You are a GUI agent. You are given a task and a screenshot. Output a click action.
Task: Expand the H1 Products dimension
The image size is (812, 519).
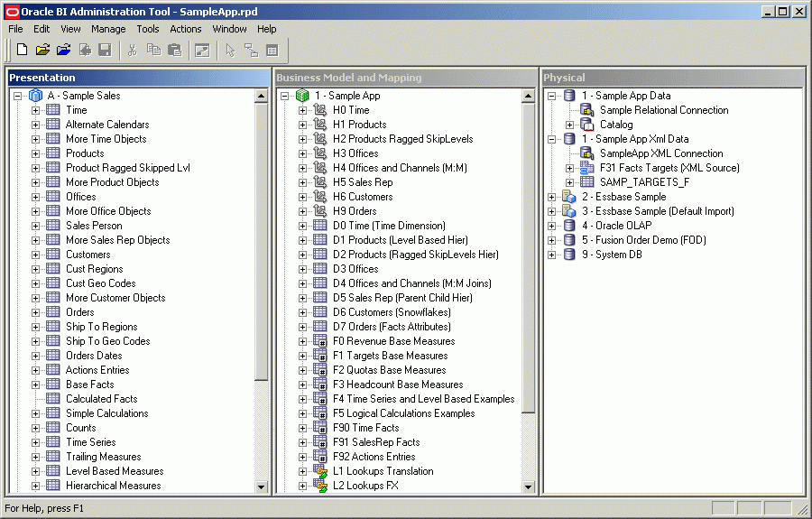click(x=303, y=125)
